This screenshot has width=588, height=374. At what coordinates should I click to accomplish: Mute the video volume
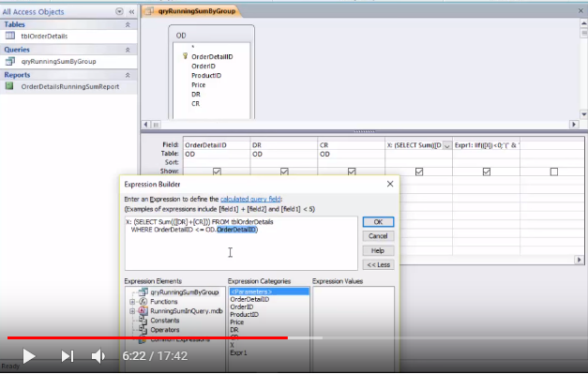[98, 356]
